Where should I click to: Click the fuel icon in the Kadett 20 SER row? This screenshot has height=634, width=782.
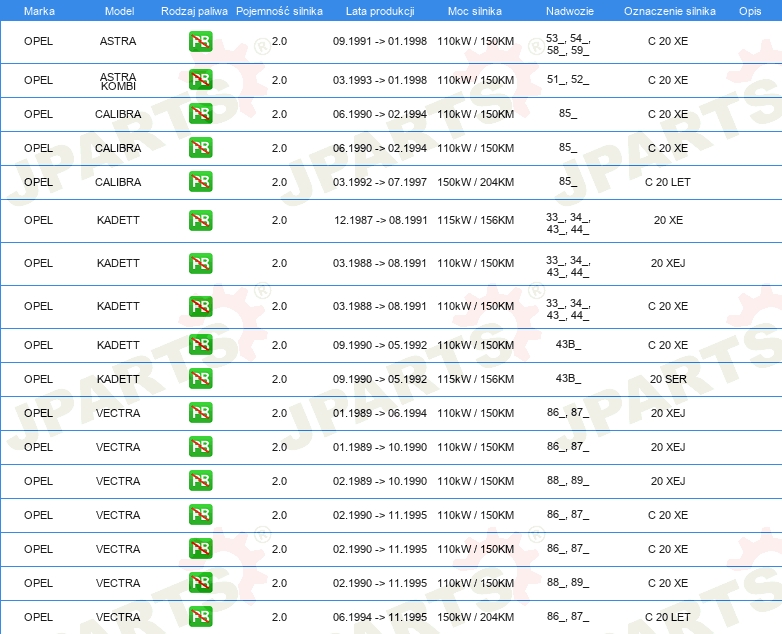200,379
